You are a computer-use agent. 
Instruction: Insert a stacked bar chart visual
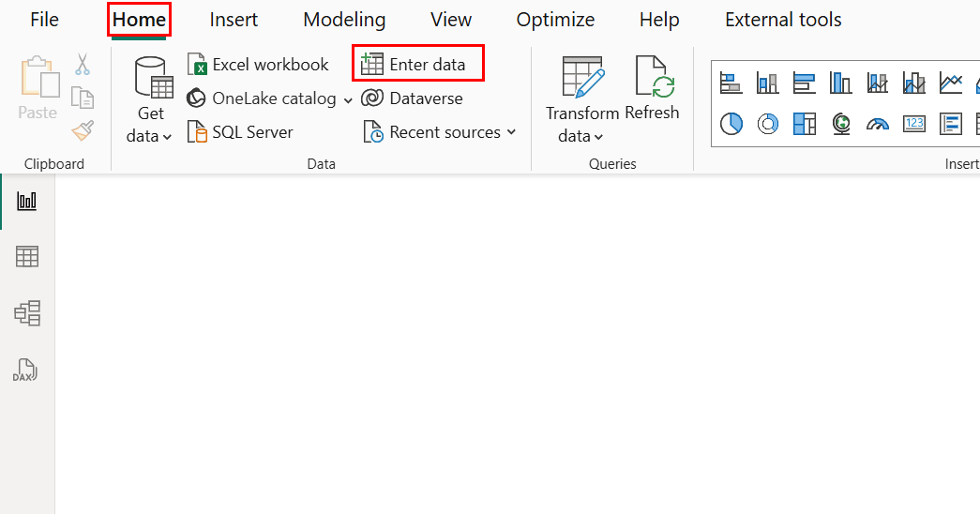(731, 83)
